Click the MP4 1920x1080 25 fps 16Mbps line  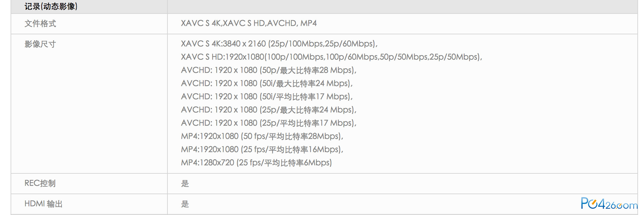click(x=262, y=149)
